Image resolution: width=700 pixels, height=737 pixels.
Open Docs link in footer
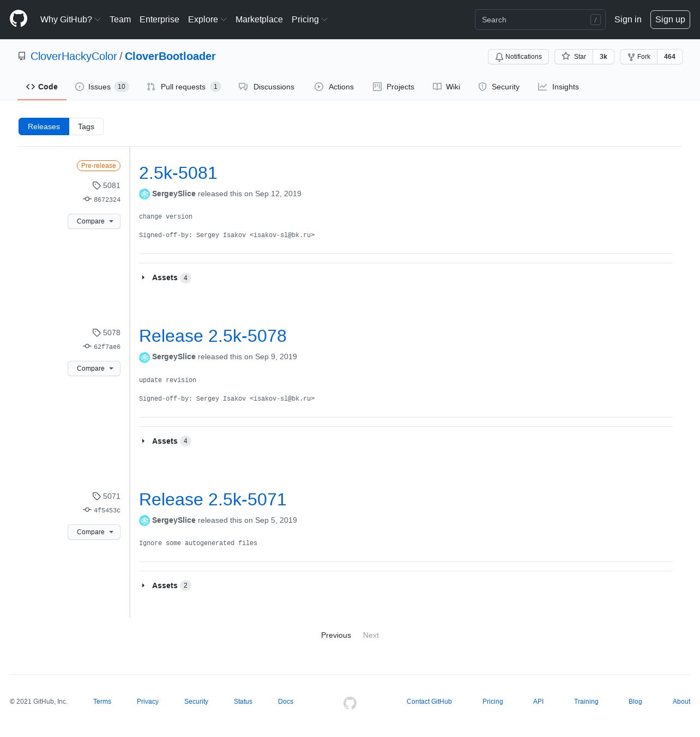coord(286,702)
